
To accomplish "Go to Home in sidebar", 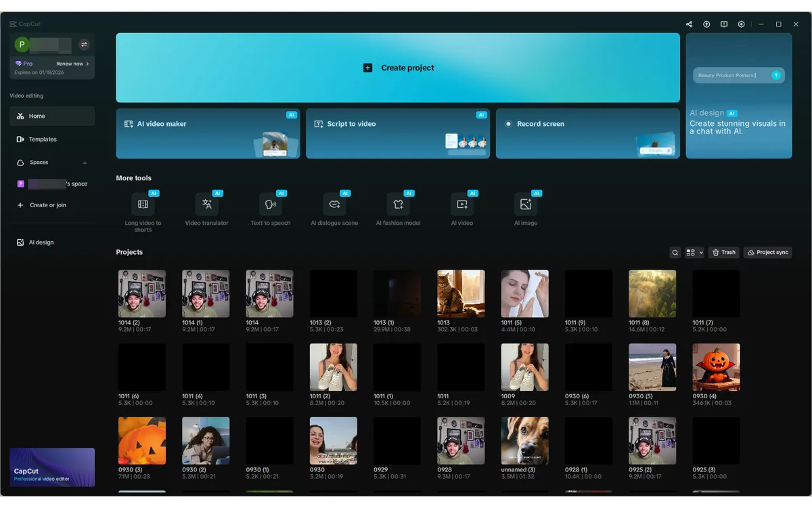I will click(x=52, y=116).
